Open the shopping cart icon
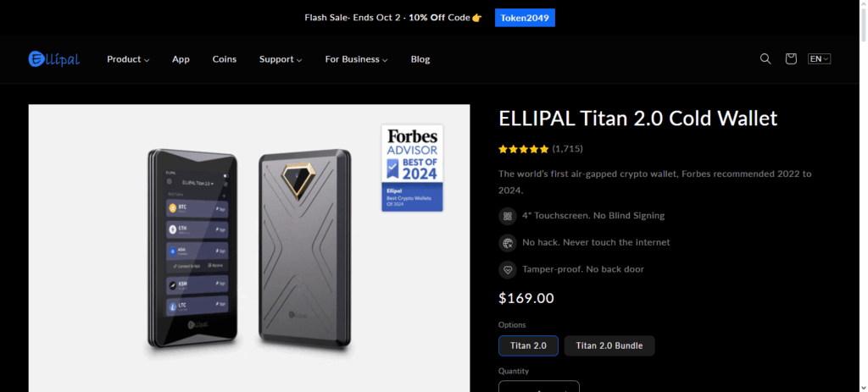868x392 pixels. click(791, 58)
